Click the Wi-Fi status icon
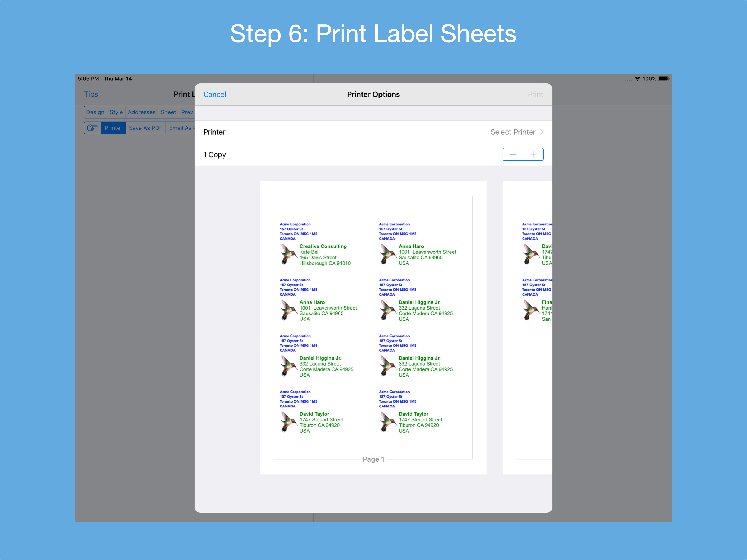Image resolution: width=747 pixels, height=560 pixels. coord(637,79)
